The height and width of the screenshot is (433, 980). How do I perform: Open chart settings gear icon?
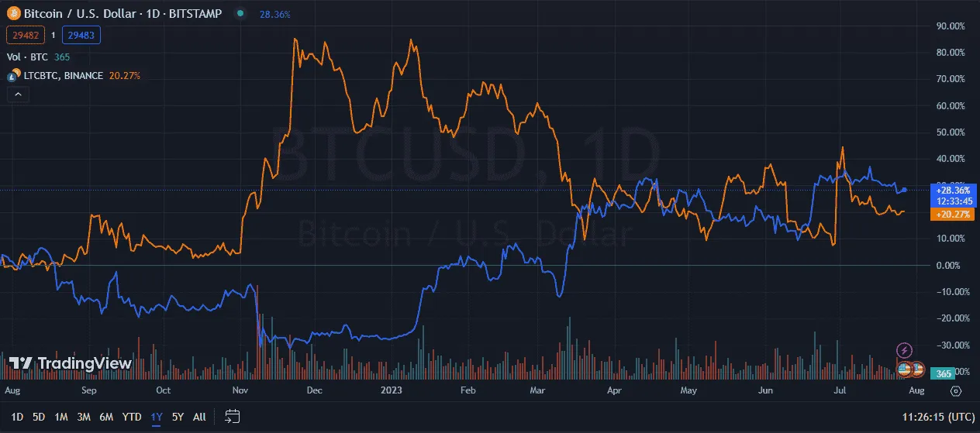[956, 391]
